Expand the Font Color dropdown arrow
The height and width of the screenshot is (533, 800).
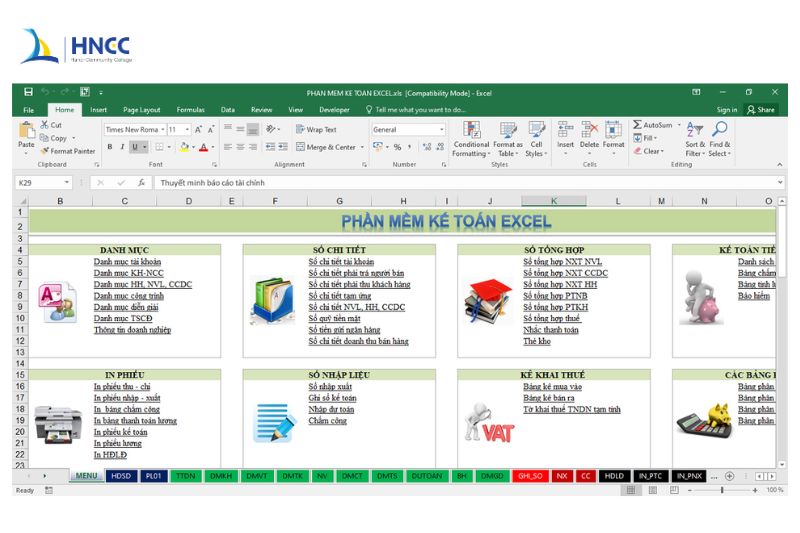pos(213,147)
